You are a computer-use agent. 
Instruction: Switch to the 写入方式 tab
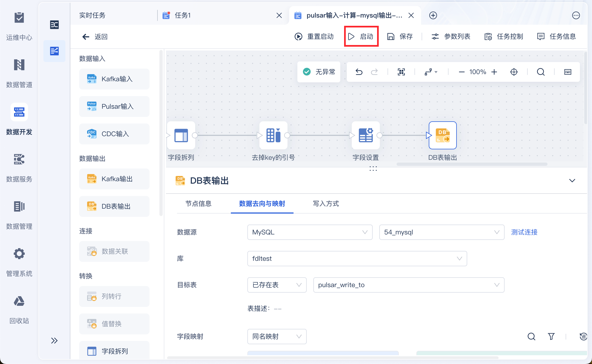pos(326,204)
